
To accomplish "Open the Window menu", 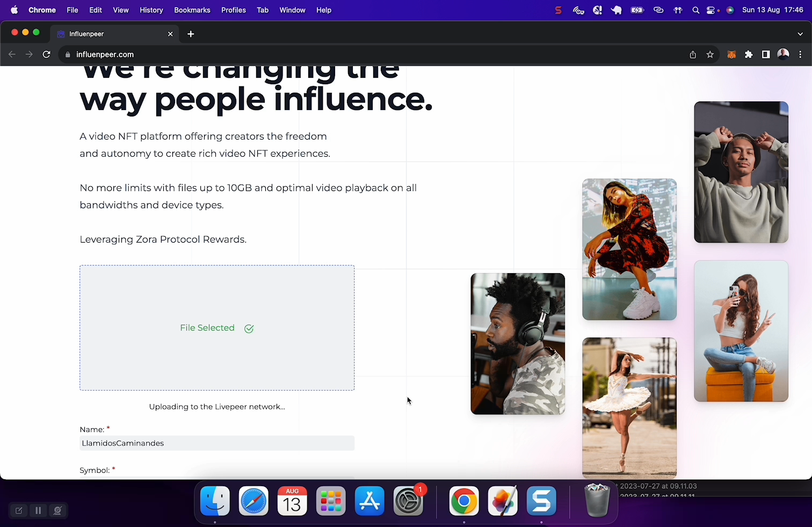I will point(292,10).
